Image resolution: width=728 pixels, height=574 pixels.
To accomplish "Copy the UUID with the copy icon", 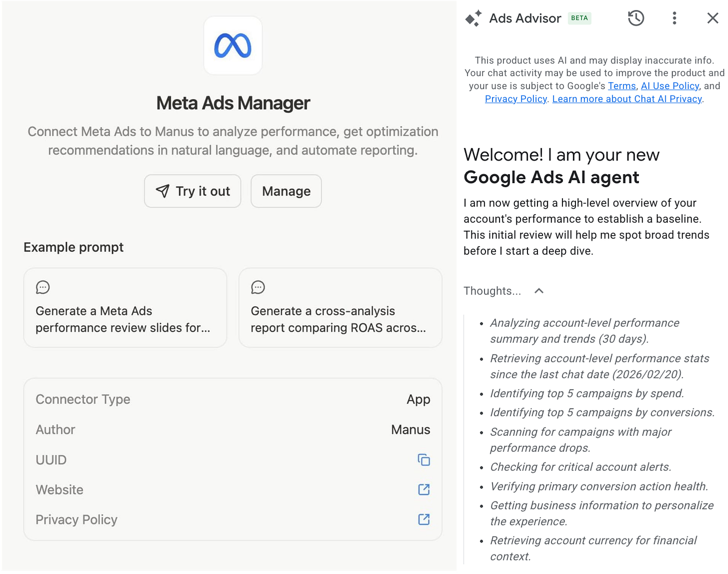I will coord(423,460).
